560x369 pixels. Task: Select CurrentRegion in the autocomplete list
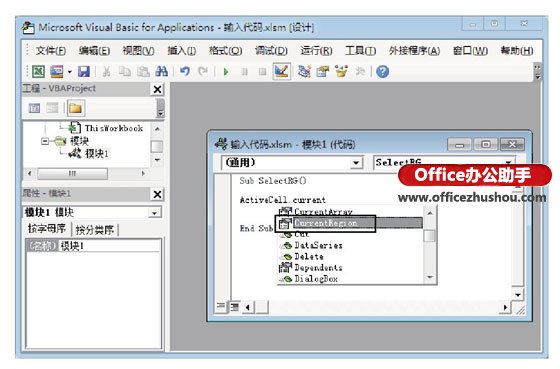(325, 223)
